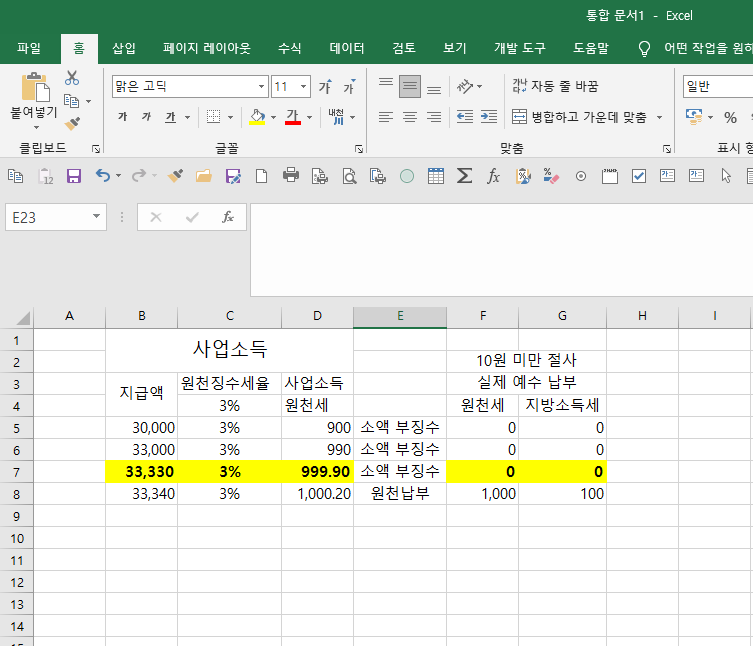Click the AutoSum sigma icon
753x646 pixels.
coord(464,176)
